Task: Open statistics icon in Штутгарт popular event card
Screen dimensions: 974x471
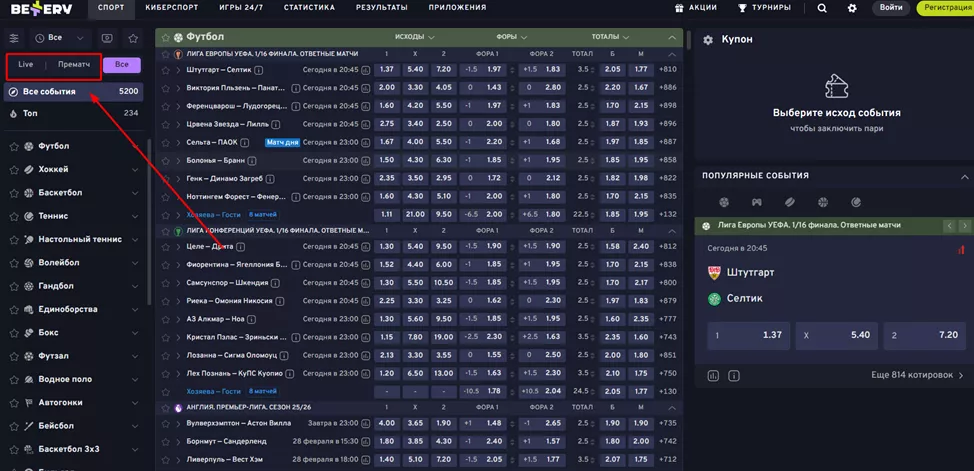Action: coord(713,376)
